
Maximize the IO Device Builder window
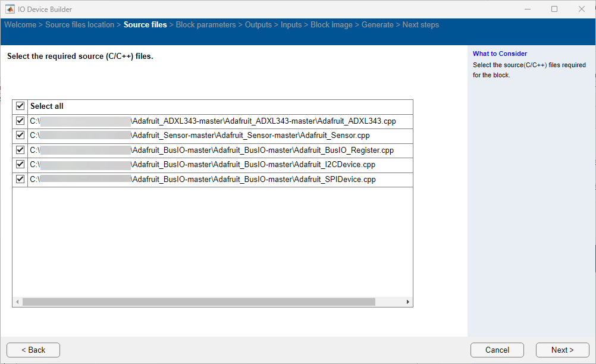point(554,9)
